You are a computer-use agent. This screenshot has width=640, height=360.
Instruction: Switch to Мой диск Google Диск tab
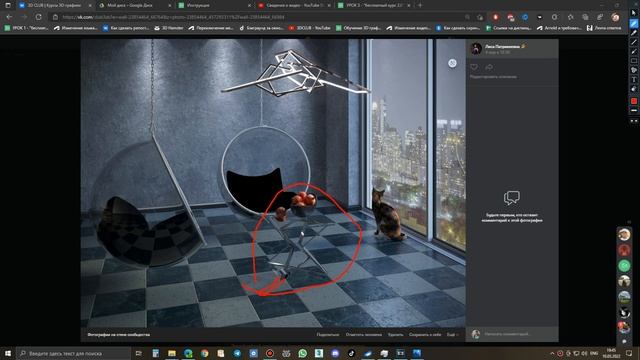coord(134,5)
